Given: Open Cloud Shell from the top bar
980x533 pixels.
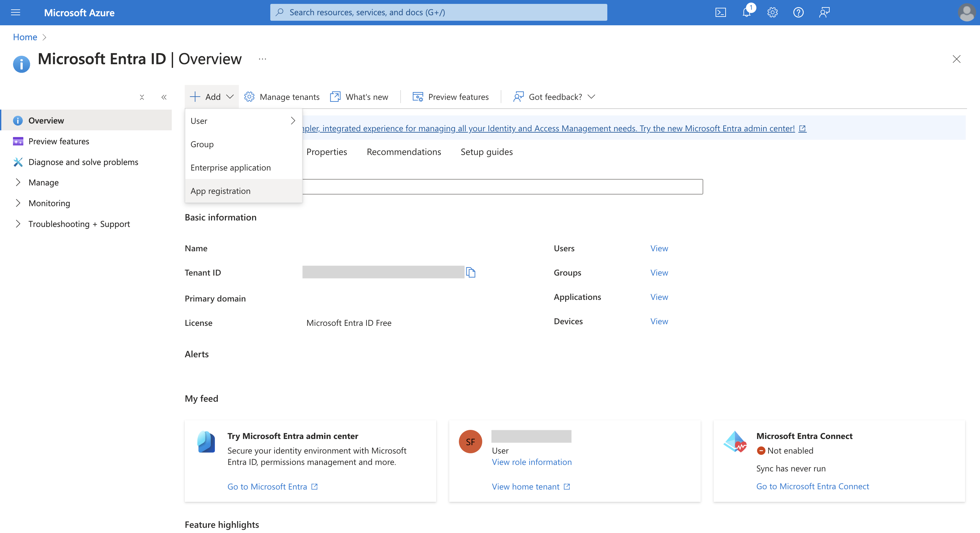Looking at the screenshot, I should (720, 12).
